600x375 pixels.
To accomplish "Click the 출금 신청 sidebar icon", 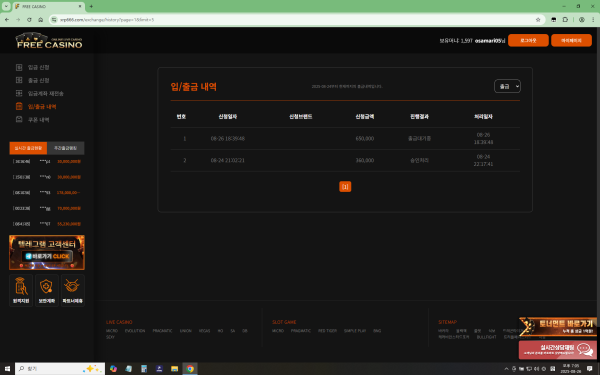I will [x=19, y=80].
